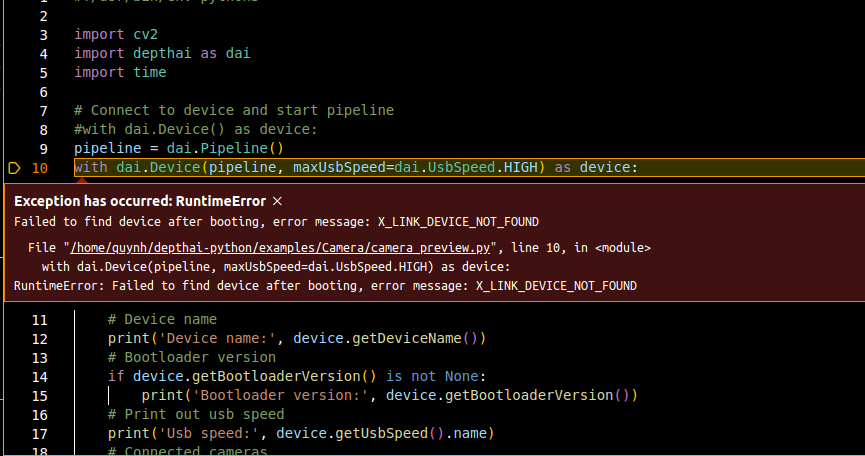This screenshot has width=865, height=456.
Task: Click the 'Exception has occurred: RuntimeError' heading
Action: coord(140,201)
